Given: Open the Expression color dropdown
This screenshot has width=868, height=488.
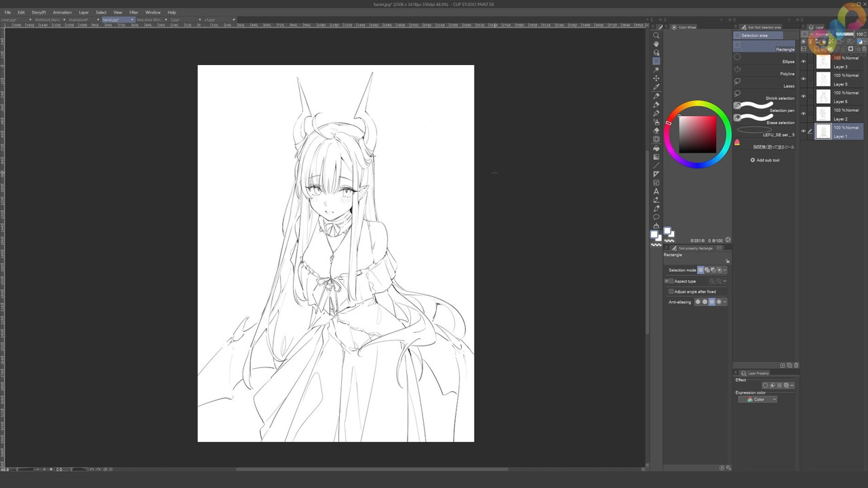Looking at the screenshot, I should click(757, 399).
